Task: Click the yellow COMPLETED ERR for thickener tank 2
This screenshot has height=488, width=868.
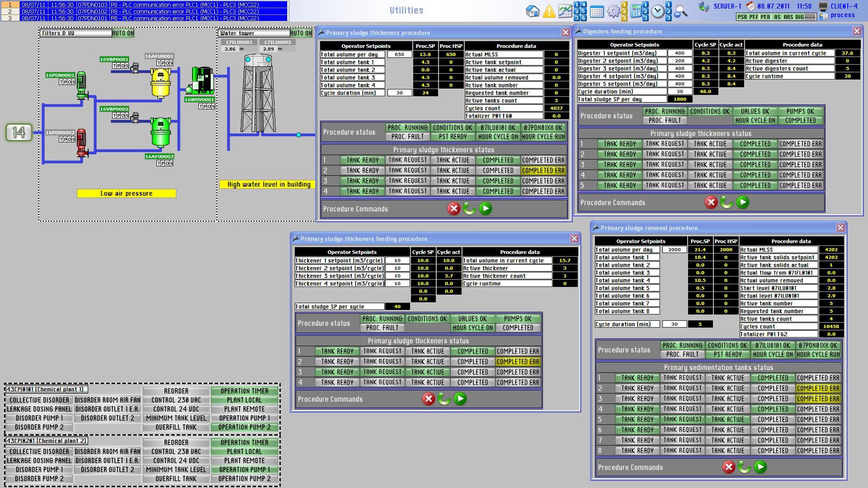Action: [543, 170]
